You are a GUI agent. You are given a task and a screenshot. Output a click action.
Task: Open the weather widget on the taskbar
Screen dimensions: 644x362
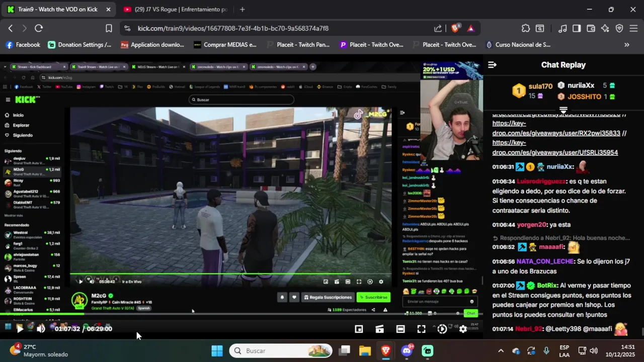[x=38, y=350]
